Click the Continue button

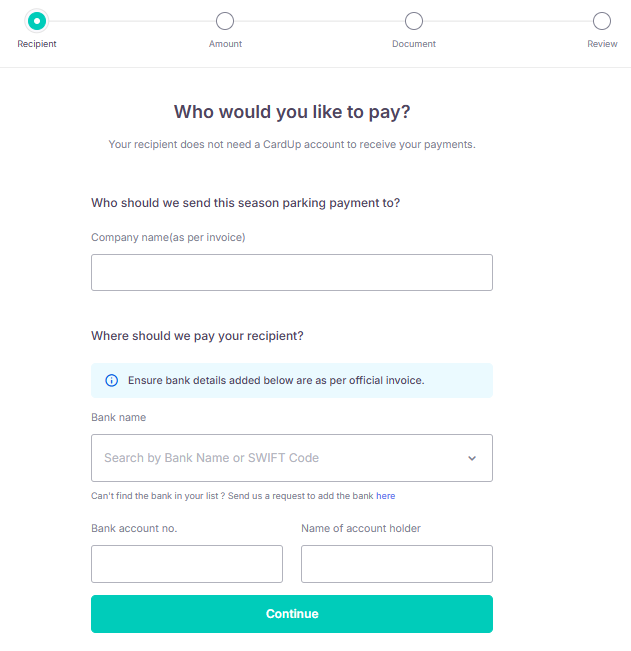pos(292,614)
